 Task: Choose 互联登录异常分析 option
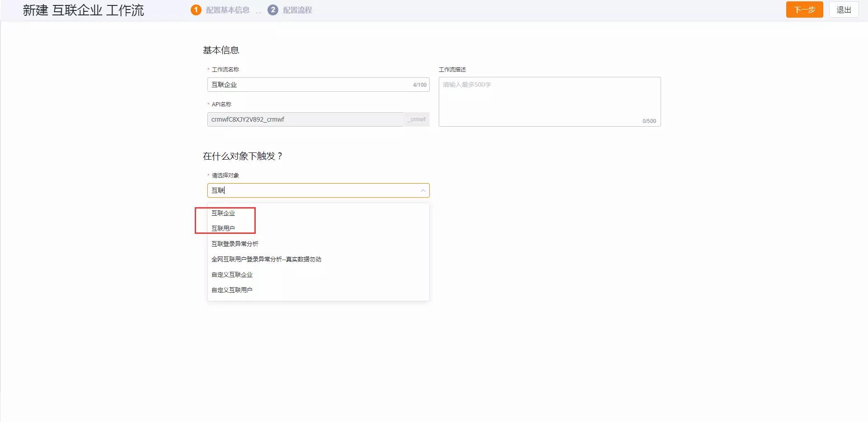point(318,244)
